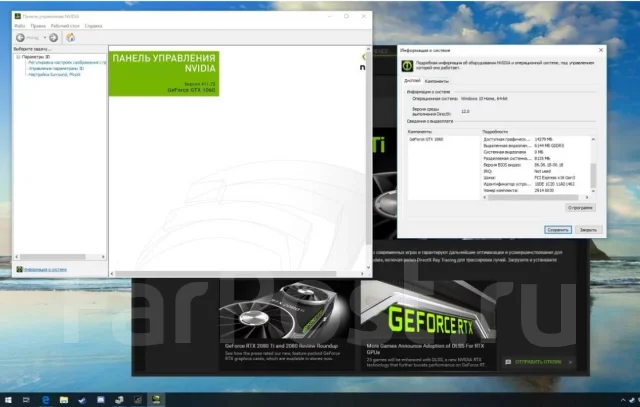Open the Home icon in NVIDIA toolbar
640x407 pixels.
click(71, 38)
